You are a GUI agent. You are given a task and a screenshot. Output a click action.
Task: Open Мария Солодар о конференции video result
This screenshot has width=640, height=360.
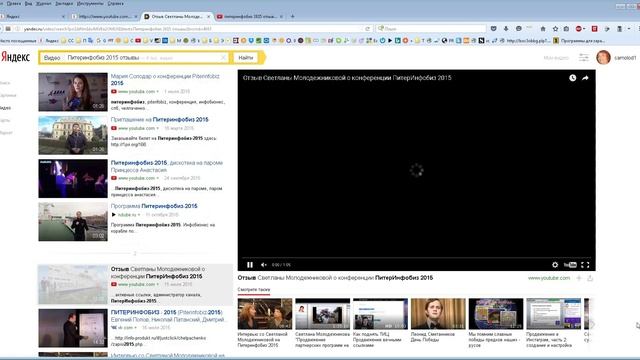[x=165, y=80]
